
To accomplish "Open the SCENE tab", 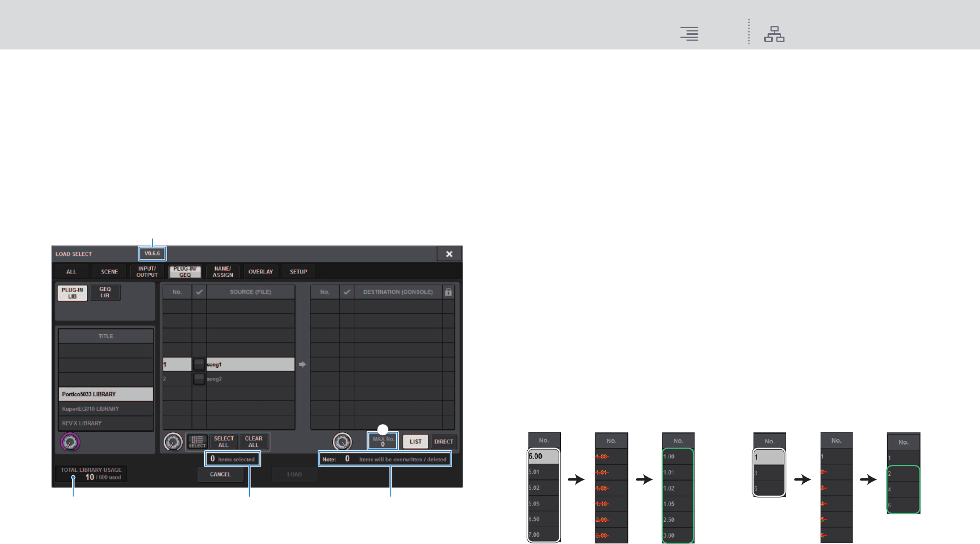I will pos(109,272).
